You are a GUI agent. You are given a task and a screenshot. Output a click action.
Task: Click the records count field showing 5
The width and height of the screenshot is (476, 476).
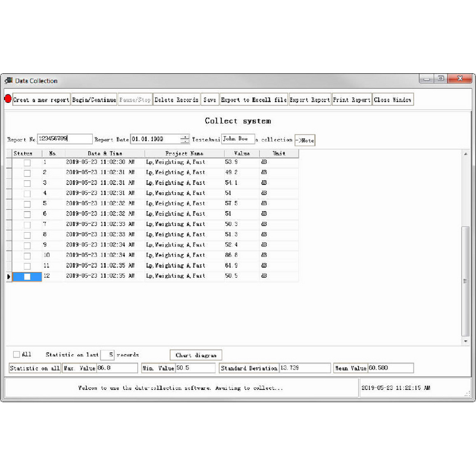[107, 355]
